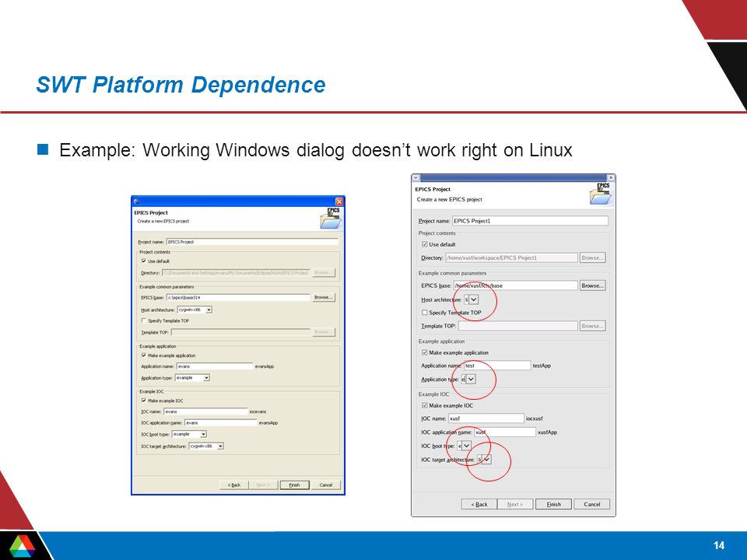Click the "xusfApp" label

[547, 432]
